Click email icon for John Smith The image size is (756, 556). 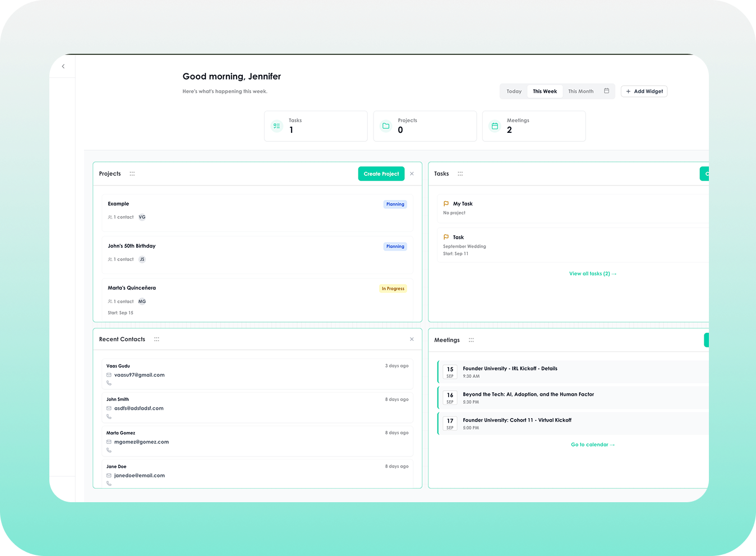[109, 408]
